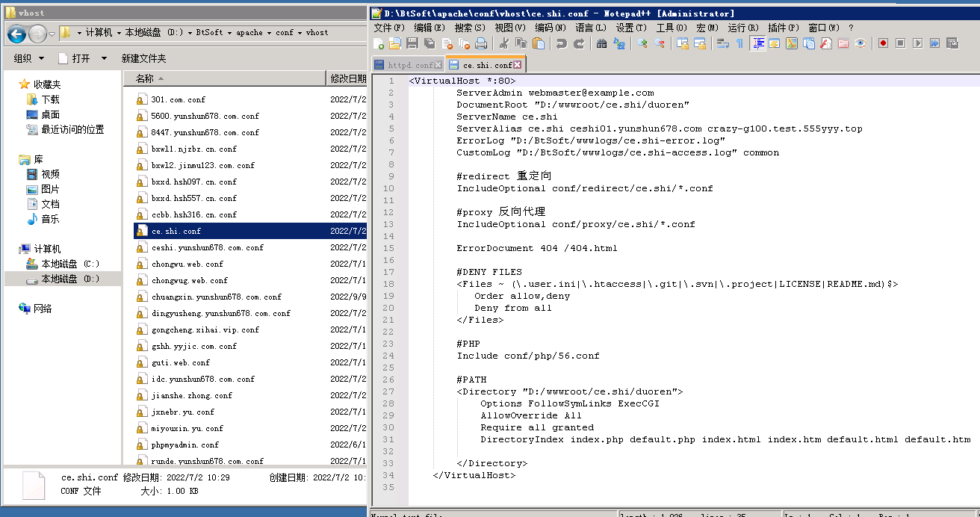Open the 编码(N) menu
The width and height of the screenshot is (980, 517).
[x=551, y=28]
